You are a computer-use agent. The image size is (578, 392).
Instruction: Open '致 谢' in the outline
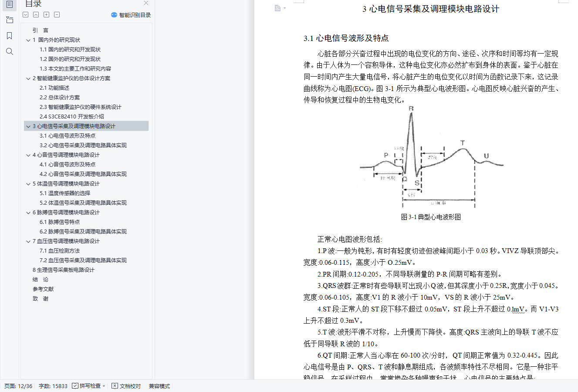pyautogui.click(x=41, y=299)
